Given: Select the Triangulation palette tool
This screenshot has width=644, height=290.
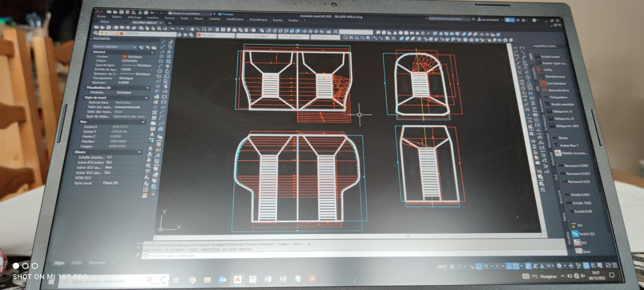Looking at the screenshot, I should [558, 97].
